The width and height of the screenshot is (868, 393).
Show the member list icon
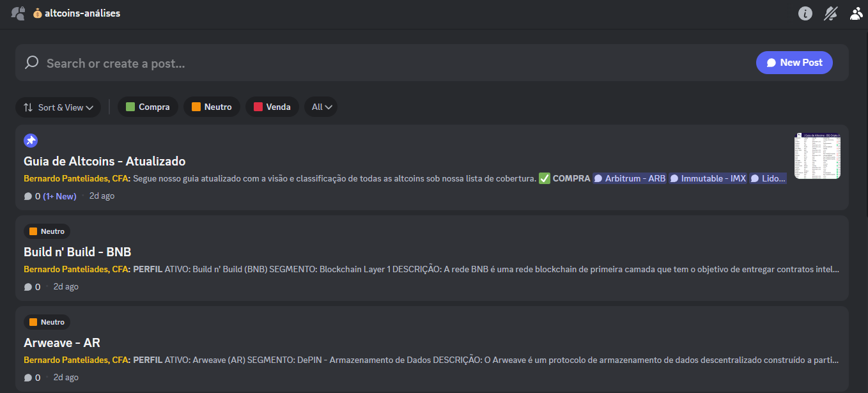pyautogui.click(x=856, y=13)
